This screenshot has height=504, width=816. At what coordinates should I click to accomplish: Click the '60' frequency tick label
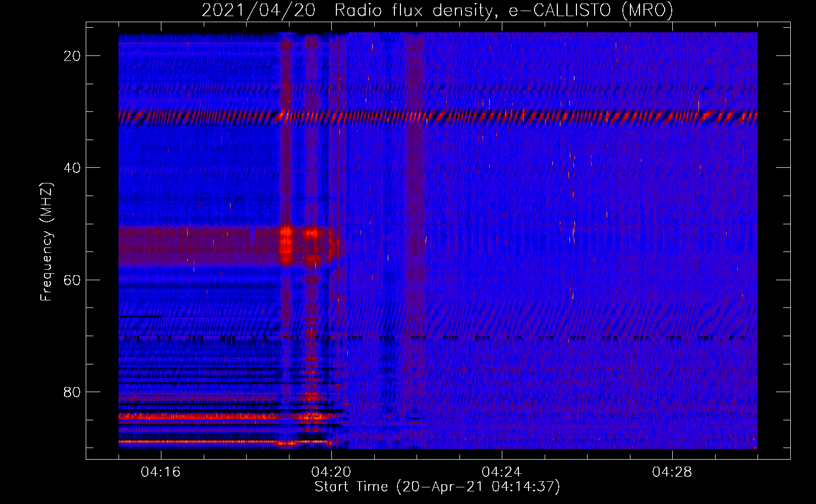click(x=72, y=280)
